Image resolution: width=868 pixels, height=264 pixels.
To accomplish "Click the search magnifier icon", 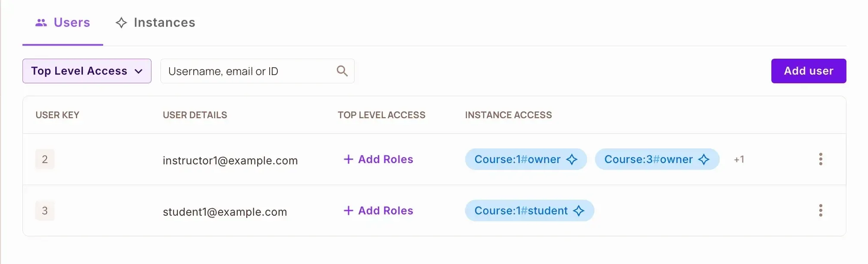I will coord(342,71).
